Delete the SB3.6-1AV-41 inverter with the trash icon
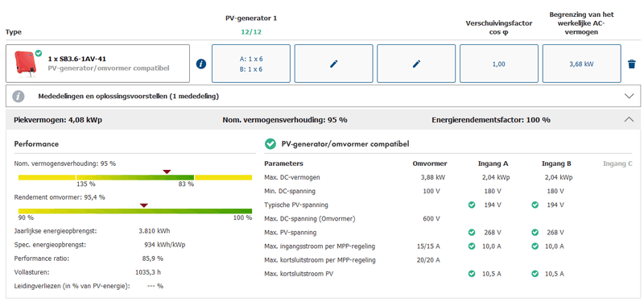The height and width of the screenshot is (302, 644). (x=632, y=64)
